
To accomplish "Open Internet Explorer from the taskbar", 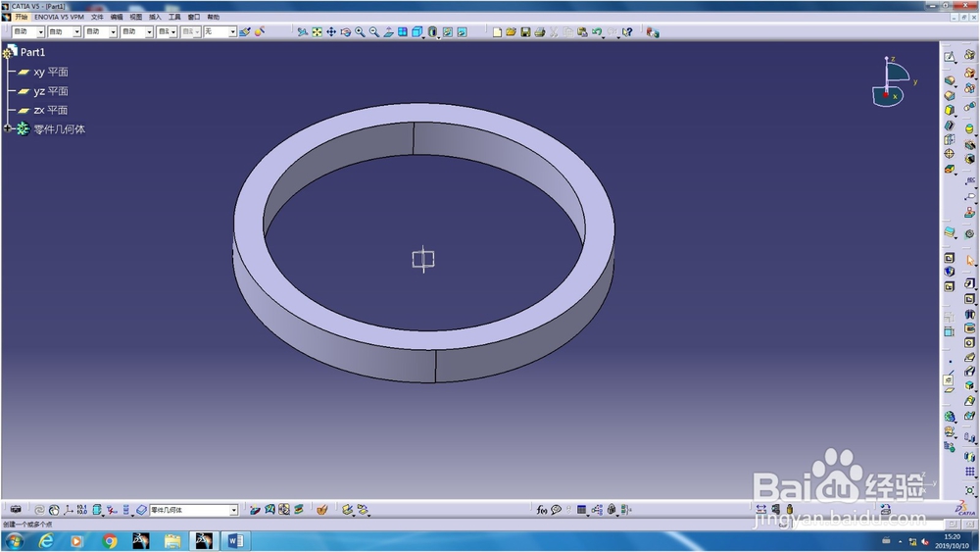I will pyautogui.click(x=46, y=541).
